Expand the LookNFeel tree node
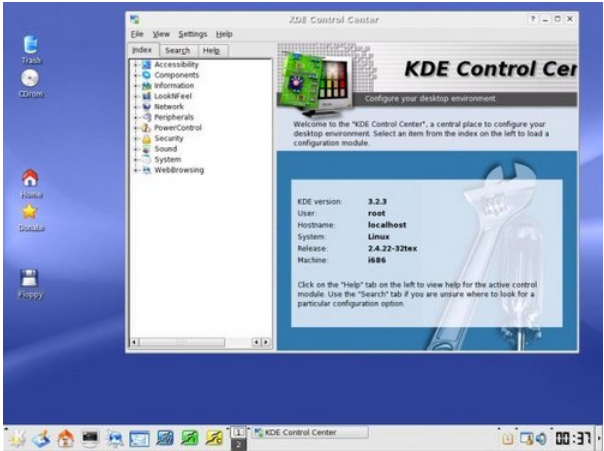Screen dimensions: 604x451 (x=136, y=96)
